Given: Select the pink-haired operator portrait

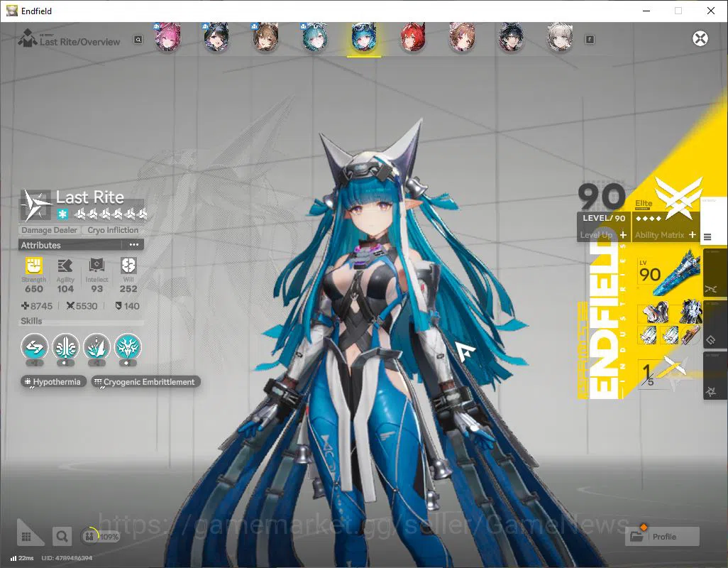Looking at the screenshot, I should tap(167, 37).
